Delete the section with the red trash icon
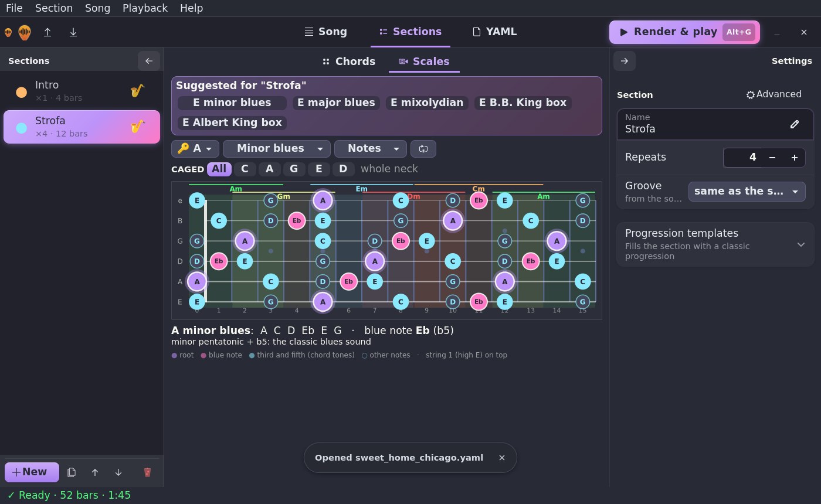Screen dimensions: 821x504 coord(147,472)
